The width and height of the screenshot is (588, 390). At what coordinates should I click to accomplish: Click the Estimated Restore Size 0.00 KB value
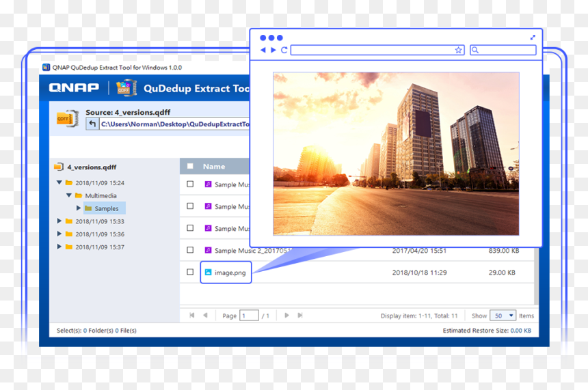(520, 331)
